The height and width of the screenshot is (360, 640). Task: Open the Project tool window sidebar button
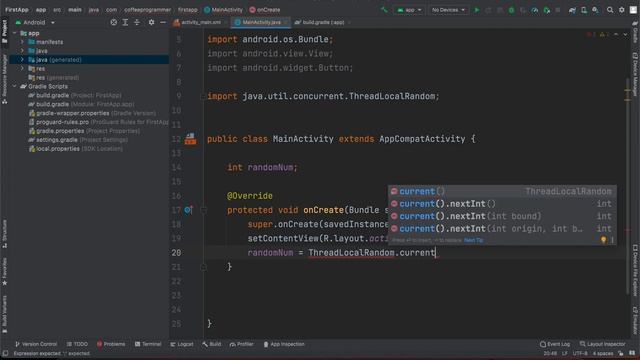pos(4,31)
